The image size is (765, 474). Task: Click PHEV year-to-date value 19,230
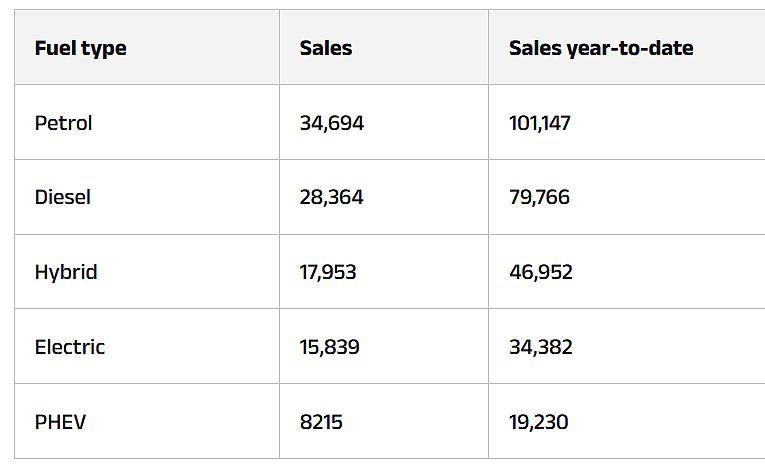pyautogui.click(x=539, y=422)
